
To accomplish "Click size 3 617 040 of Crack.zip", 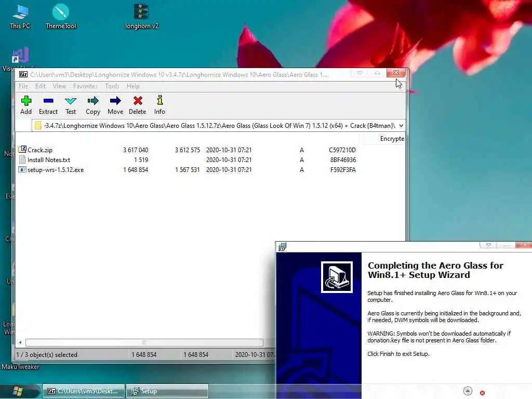I will point(136,150).
